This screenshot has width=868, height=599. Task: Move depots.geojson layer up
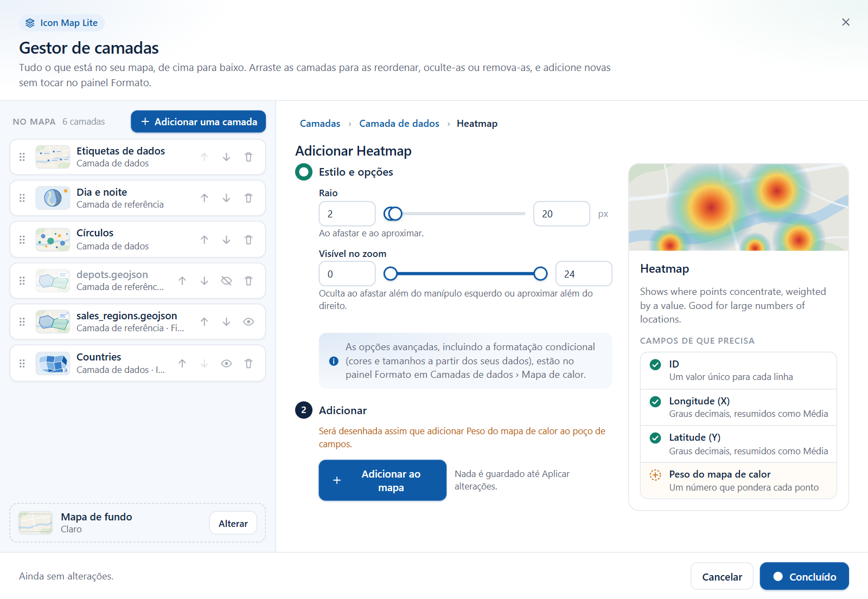click(182, 281)
